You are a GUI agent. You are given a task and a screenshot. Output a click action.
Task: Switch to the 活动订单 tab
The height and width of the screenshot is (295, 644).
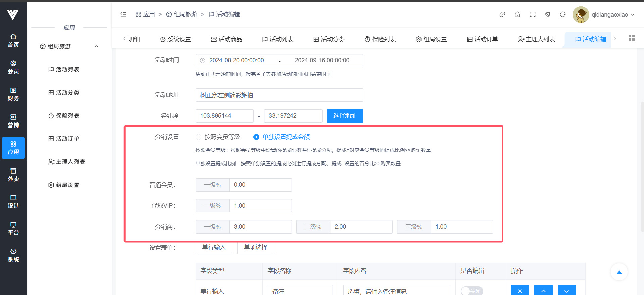482,39
